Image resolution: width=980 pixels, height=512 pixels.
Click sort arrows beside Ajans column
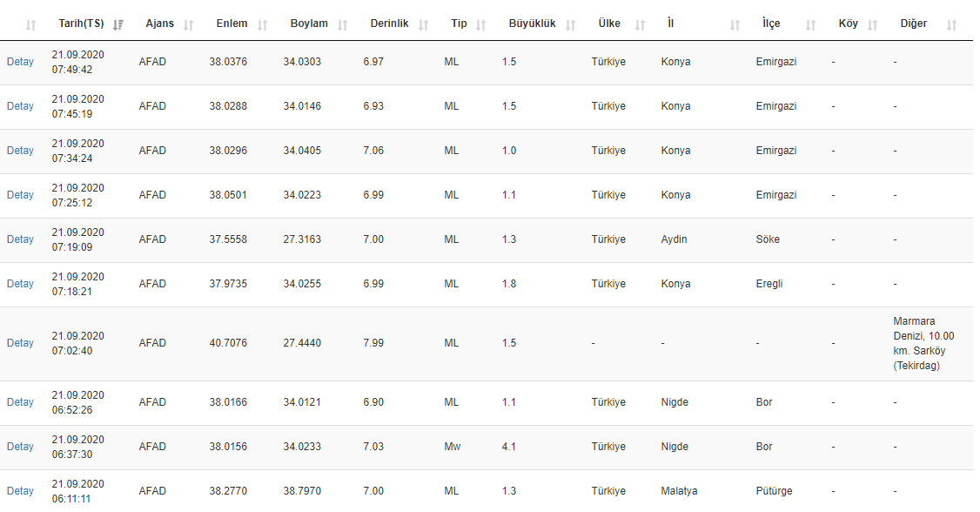tap(189, 24)
